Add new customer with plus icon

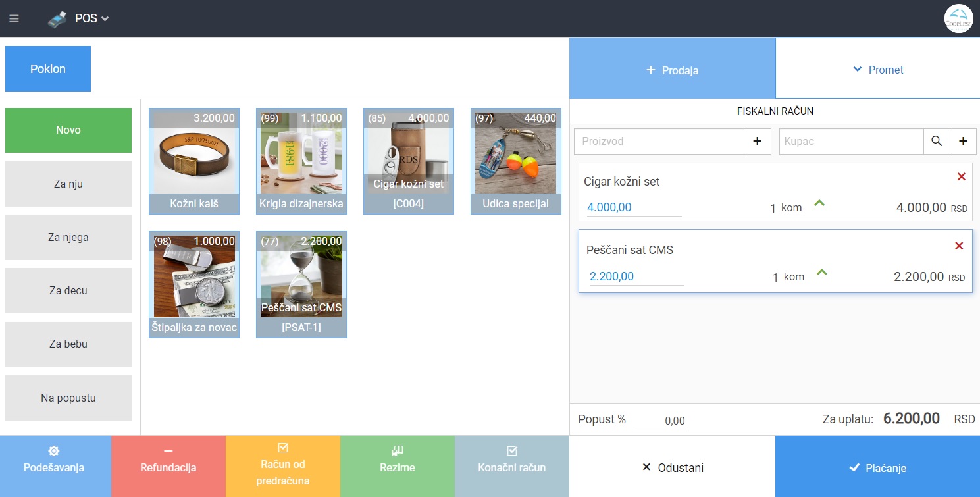pos(963,141)
